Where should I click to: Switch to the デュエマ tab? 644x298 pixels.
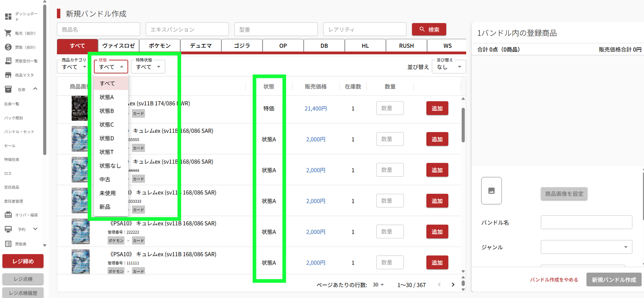tap(201, 46)
